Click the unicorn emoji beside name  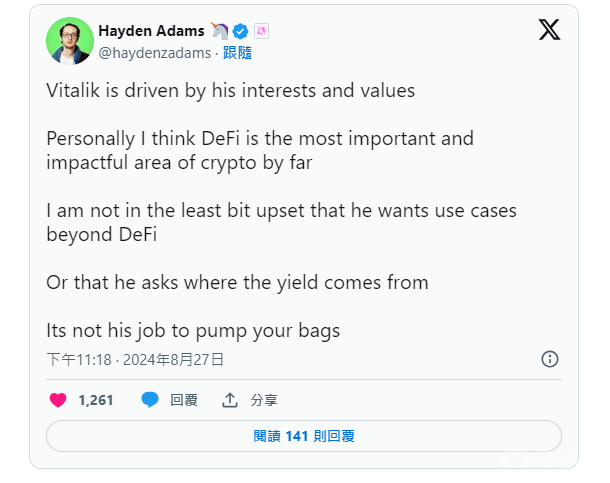point(220,31)
